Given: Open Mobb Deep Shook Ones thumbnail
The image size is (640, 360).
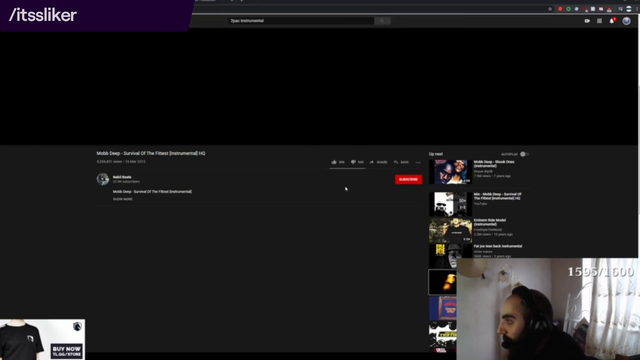Looking at the screenshot, I should [450, 172].
